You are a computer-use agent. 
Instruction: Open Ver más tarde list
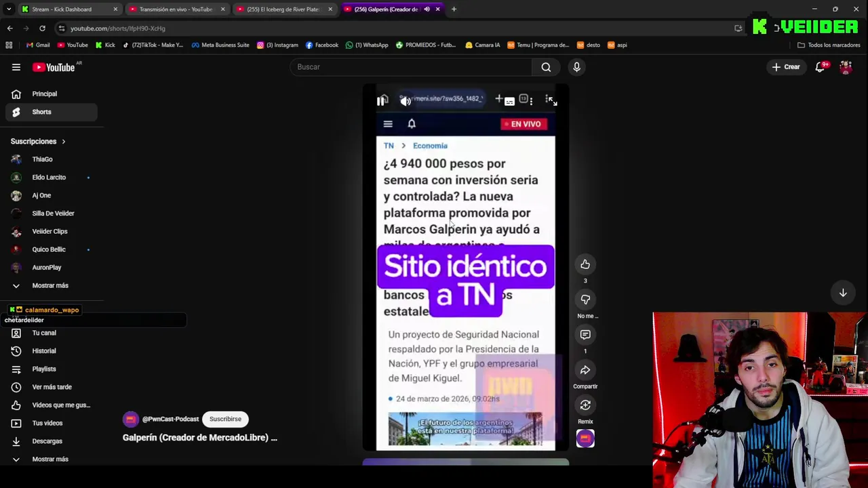pyautogui.click(x=51, y=387)
